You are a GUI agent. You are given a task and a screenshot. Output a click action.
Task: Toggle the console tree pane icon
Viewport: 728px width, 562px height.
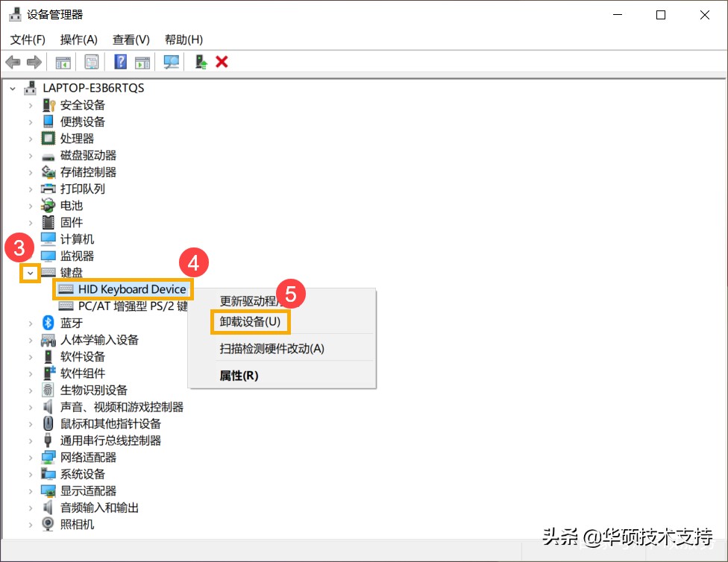[x=63, y=62]
